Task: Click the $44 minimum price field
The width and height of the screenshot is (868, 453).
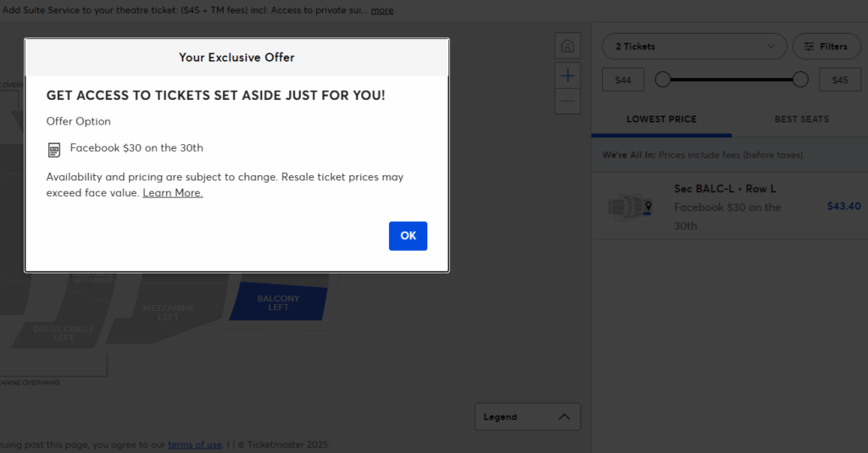Action: (623, 80)
